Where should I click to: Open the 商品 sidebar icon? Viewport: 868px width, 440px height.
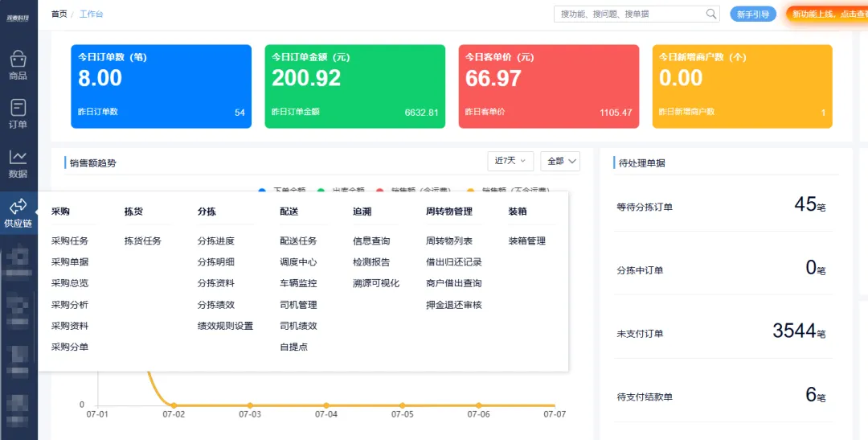18,65
